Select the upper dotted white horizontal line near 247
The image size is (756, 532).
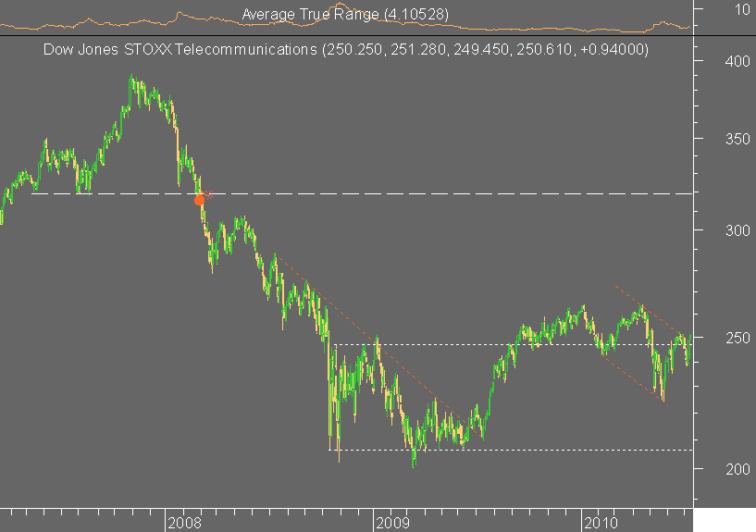coord(514,344)
